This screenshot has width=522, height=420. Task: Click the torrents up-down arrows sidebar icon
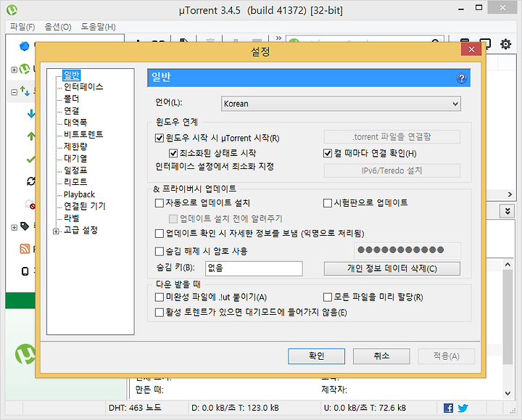coord(25,91)
